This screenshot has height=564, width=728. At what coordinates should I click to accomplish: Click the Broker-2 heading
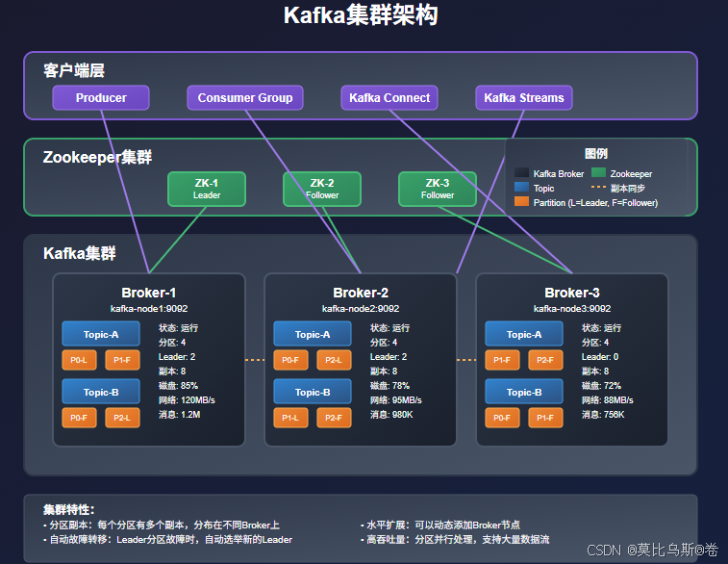361,293
